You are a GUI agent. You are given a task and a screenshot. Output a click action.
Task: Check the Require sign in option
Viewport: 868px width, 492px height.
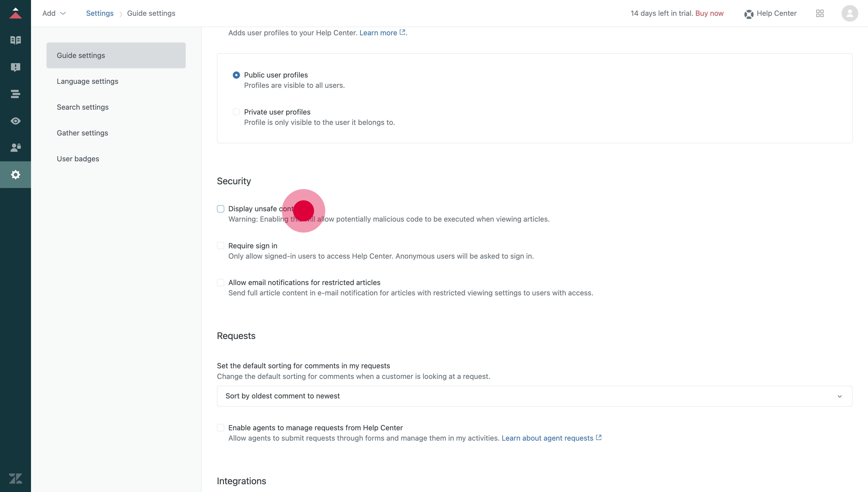click(x=221, y=246)
